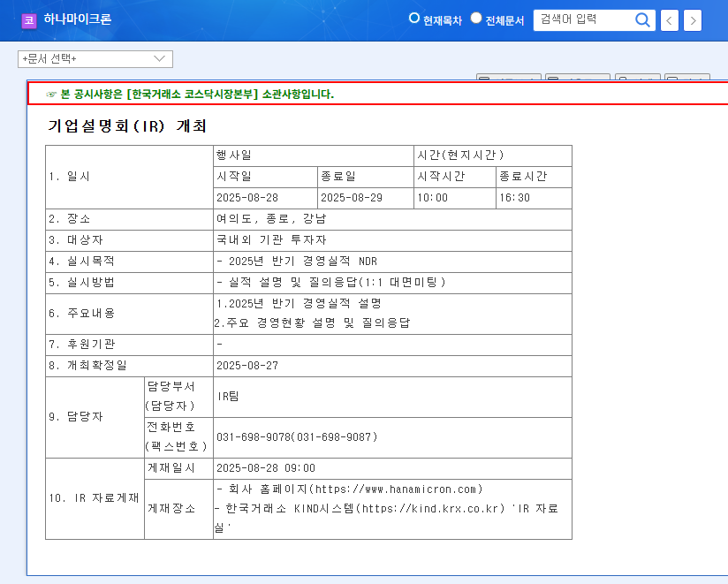The height and width of the screenshot is (584, 728).
Task: Open the +문서 선택+ dropdown
Action: [x=95, y=59]
